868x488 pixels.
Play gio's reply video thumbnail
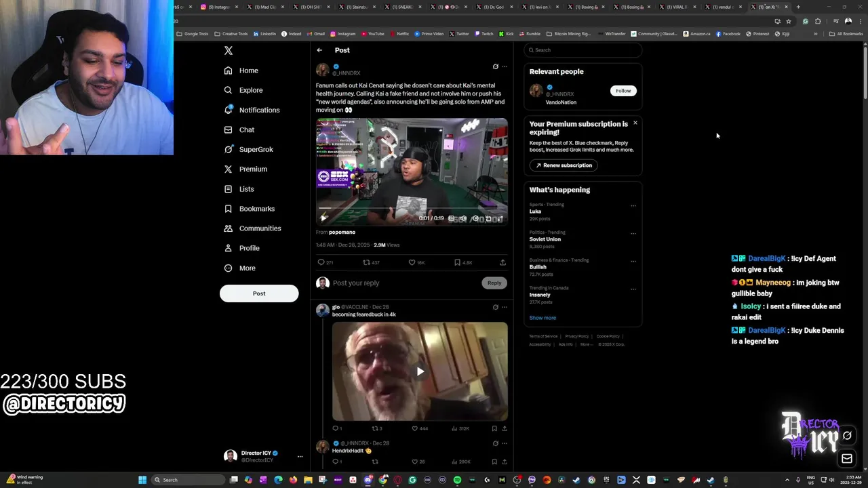(x=420, y=371)
